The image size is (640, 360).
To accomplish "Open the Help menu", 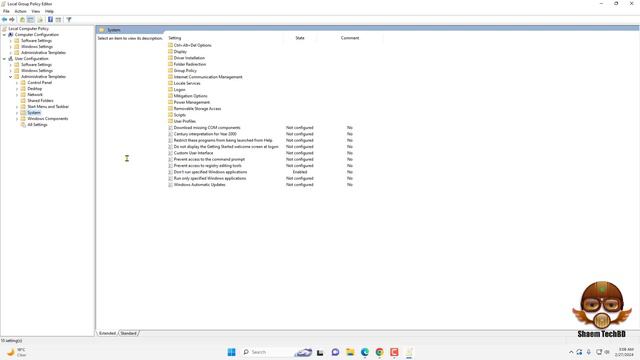I will [x=49, y=11].
